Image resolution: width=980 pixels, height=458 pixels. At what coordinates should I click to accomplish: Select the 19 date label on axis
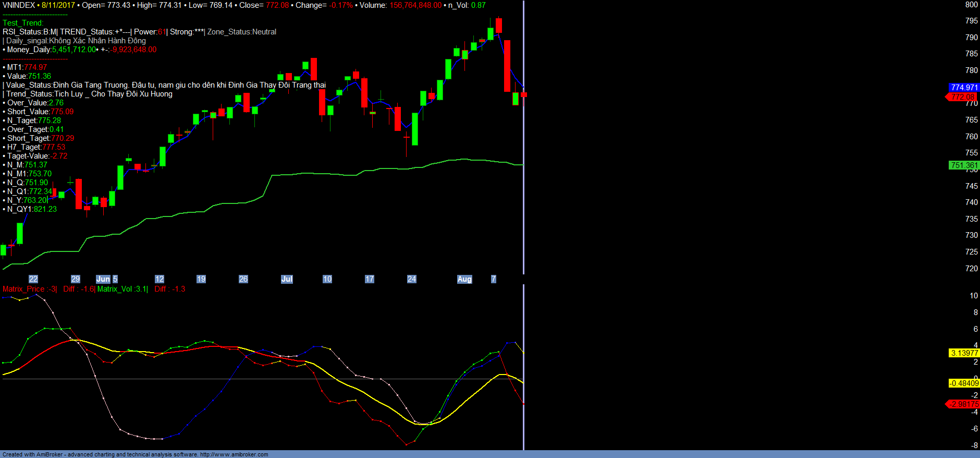tap(201, 279)
